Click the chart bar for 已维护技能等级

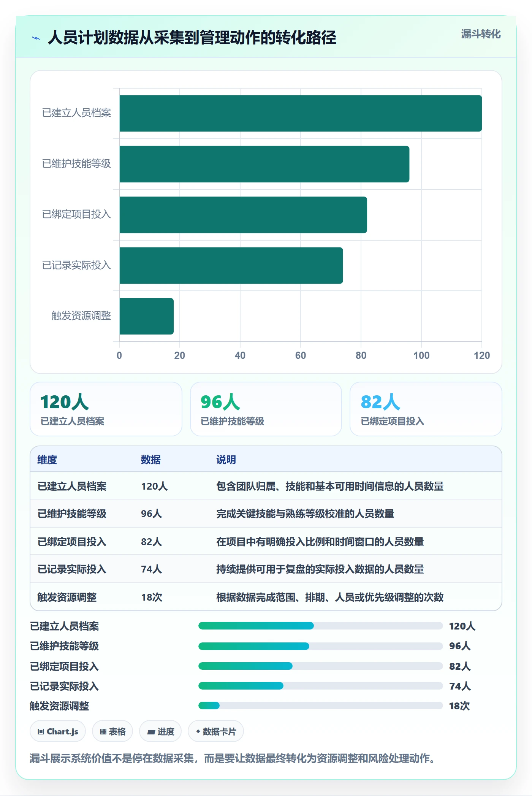[x=264, y=164]
